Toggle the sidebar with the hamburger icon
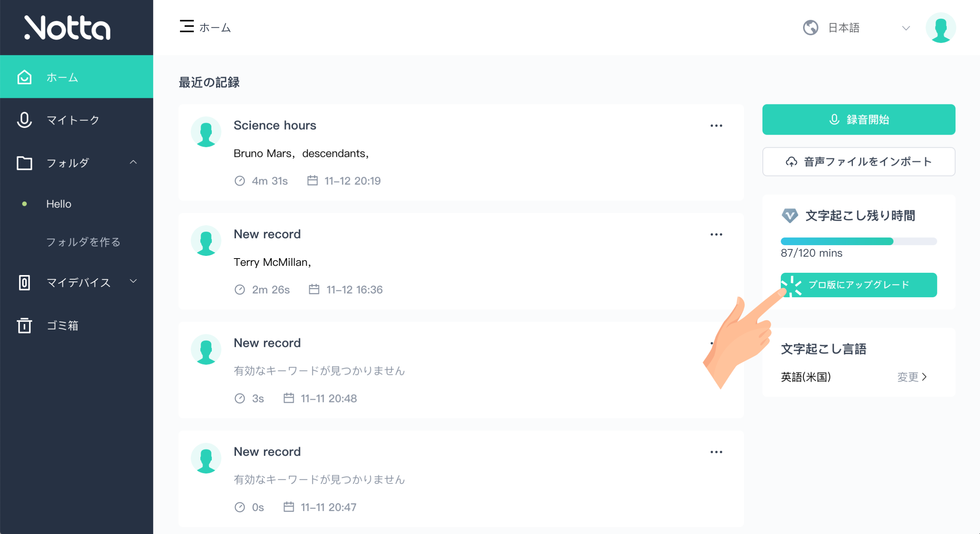This screenshot has height=534, width=980. tap(186, 26)
